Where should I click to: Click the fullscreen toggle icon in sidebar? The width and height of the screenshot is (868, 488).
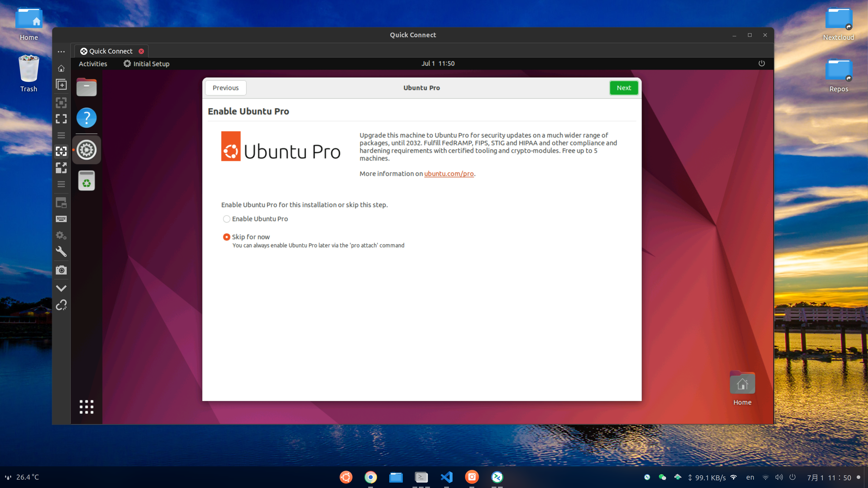[61, 119]
